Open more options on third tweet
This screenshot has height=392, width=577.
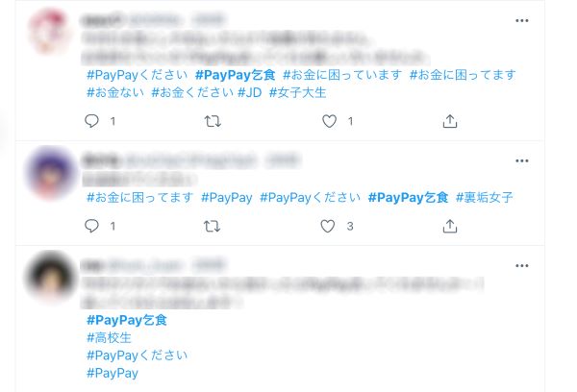[x=522, y=265]
